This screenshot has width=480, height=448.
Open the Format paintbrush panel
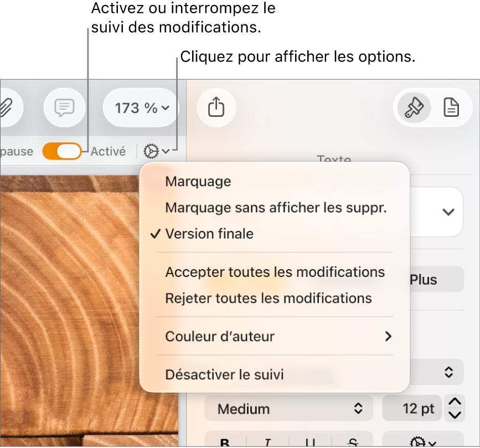click(x=412, y=107)
